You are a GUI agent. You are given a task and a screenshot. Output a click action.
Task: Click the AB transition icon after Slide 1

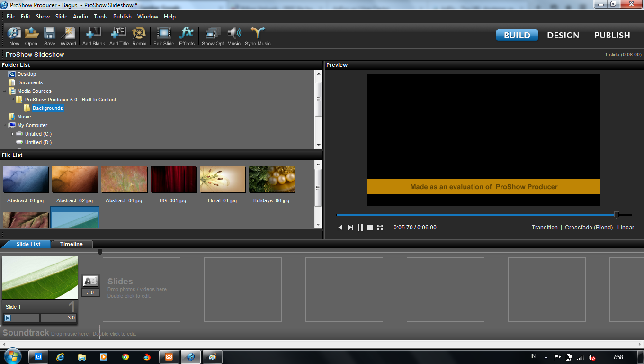click(x=90, y=281)
